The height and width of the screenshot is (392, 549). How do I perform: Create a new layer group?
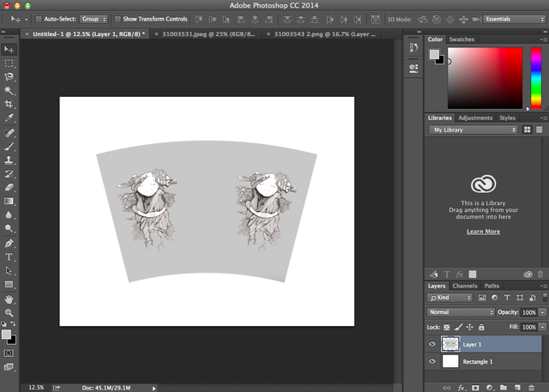(504, 388)
